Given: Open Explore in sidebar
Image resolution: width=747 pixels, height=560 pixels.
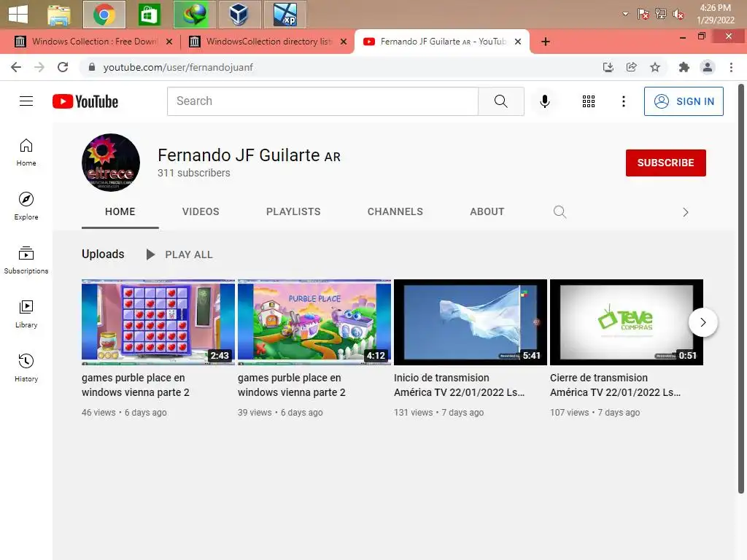Looking at the screenshot, I should coord(26,206).
